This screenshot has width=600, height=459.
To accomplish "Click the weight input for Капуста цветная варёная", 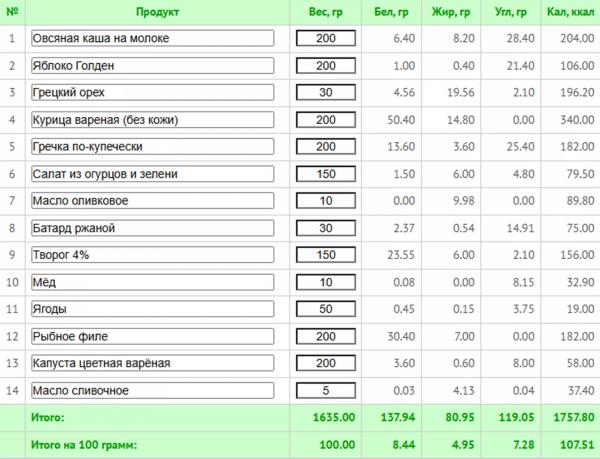I will click(x=325, y=363).
